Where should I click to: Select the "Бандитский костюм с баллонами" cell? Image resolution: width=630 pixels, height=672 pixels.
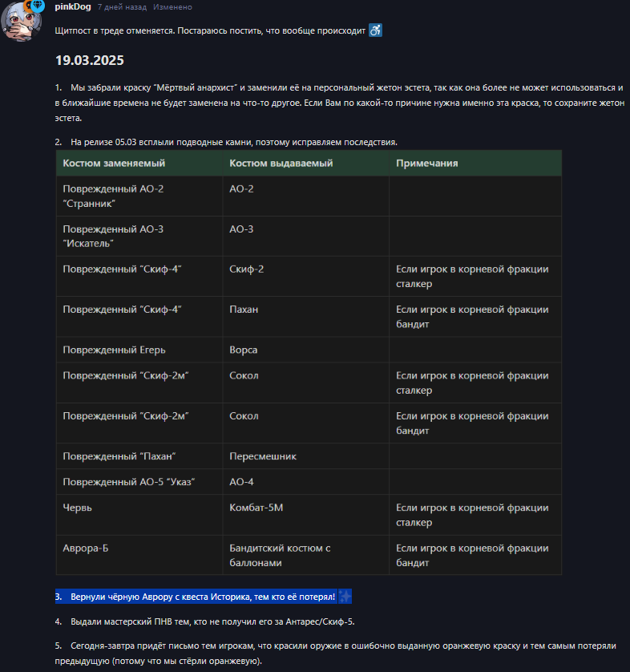(306, 556)
